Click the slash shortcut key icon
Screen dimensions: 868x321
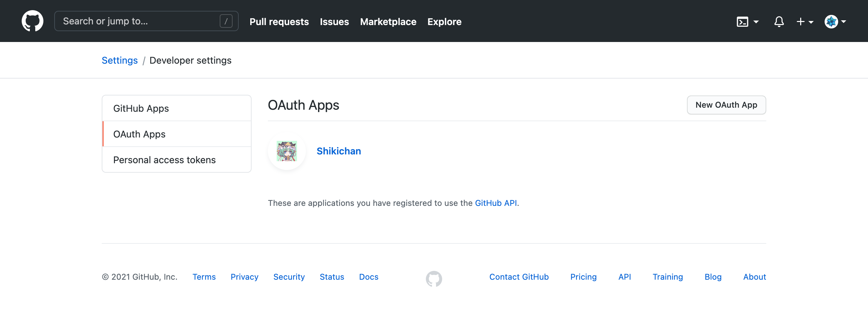(x=226, y=21)
